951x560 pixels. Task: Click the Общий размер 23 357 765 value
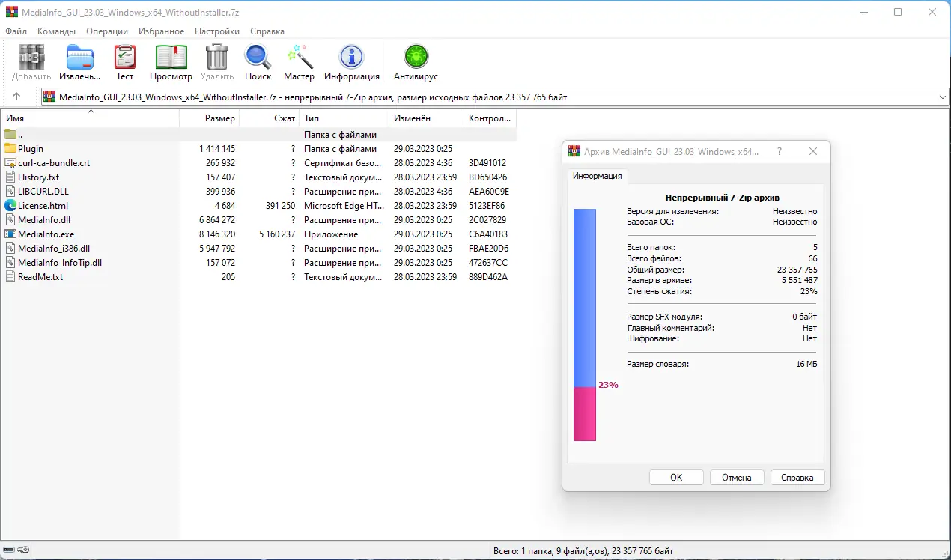[797, 270]
